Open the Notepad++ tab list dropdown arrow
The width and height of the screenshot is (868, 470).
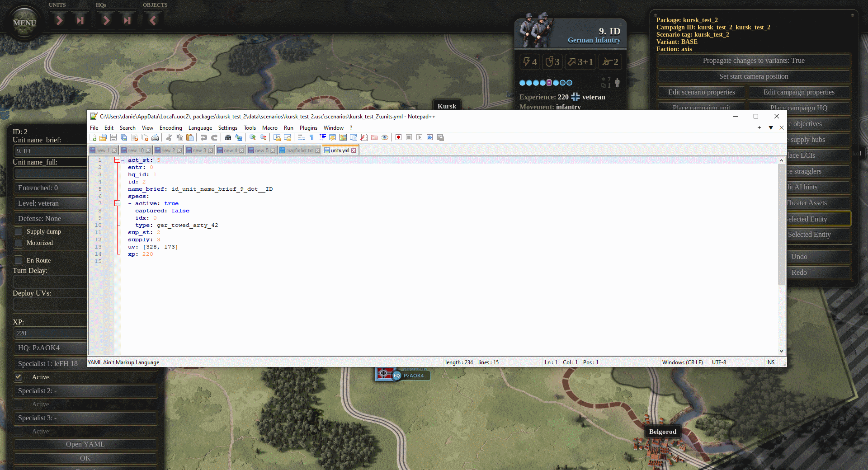tap(771, 128)
